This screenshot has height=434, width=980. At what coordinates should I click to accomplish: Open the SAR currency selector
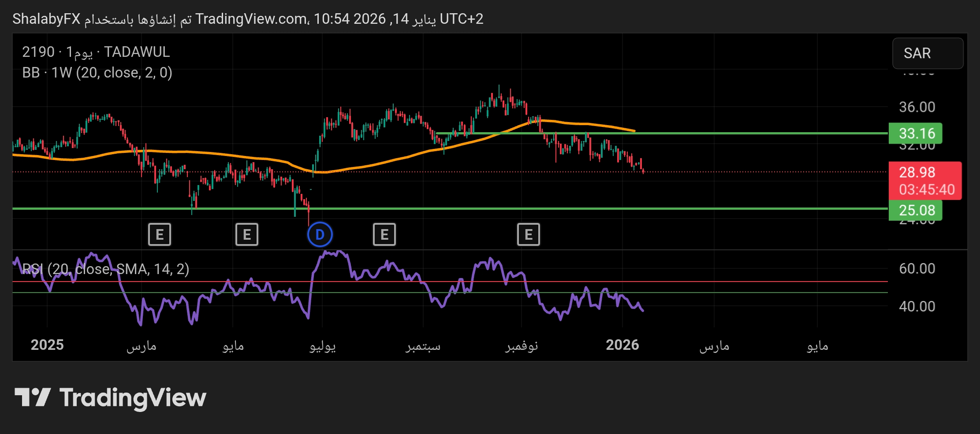[x=927, y=53]
